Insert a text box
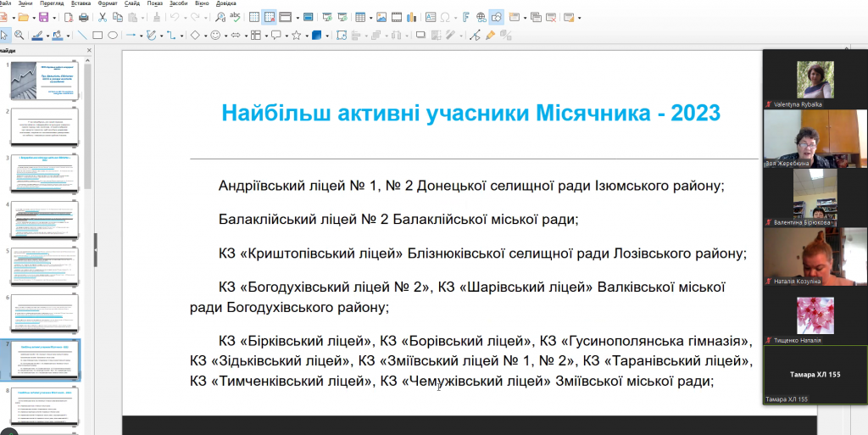 tap(430, 18)
